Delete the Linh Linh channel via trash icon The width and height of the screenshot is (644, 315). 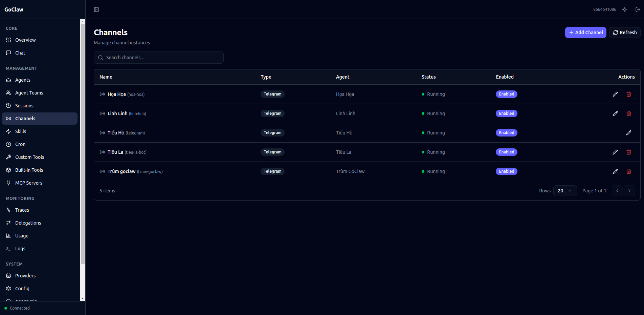click(628, 113)
